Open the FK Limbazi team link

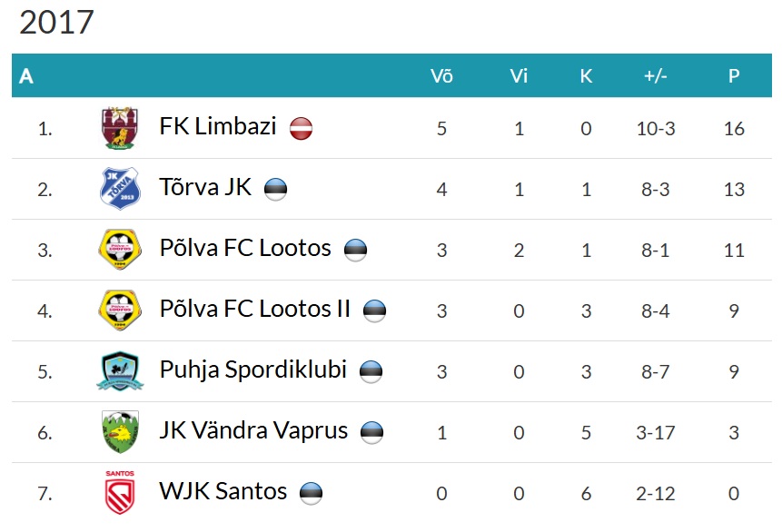pos(217,126)
